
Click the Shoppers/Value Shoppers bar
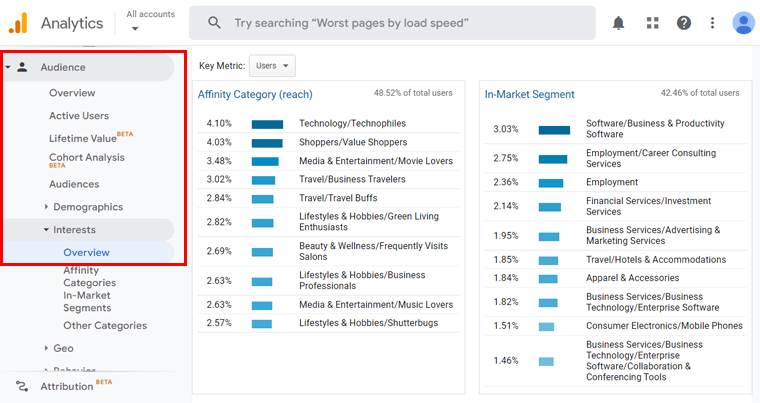pos(267,143)
